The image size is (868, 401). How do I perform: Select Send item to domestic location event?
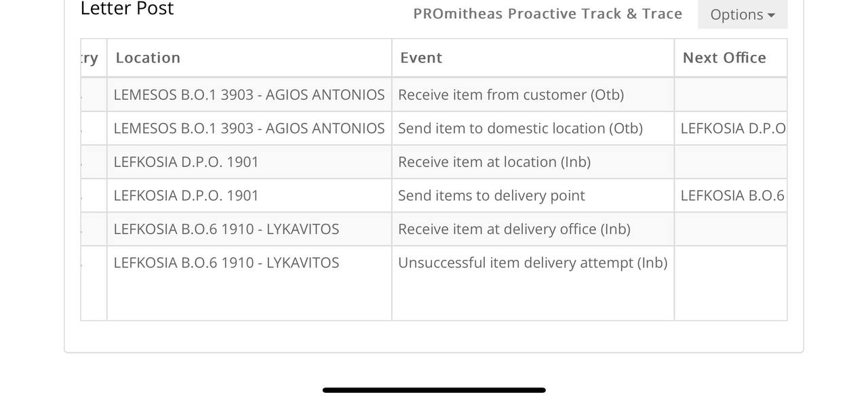pyautogui.click(x=520, y=128)
